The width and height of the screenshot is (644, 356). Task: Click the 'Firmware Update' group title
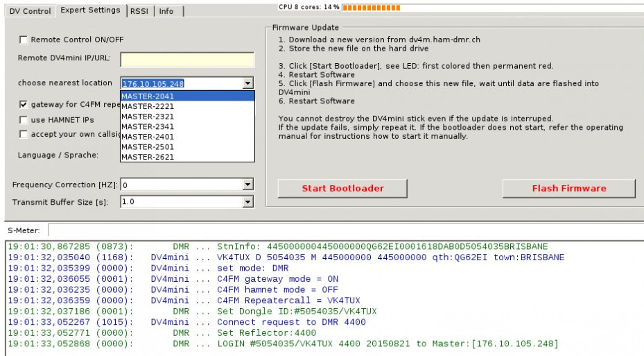[306, 28]
